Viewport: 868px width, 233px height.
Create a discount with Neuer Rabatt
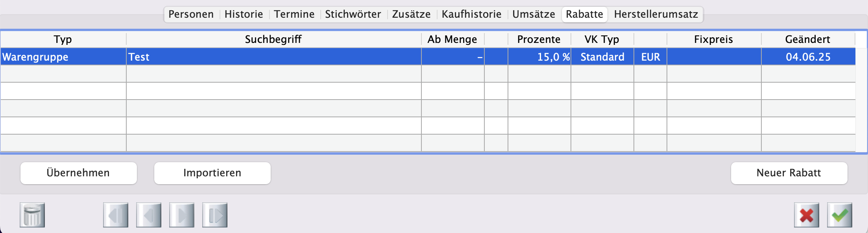click(789, 173)
